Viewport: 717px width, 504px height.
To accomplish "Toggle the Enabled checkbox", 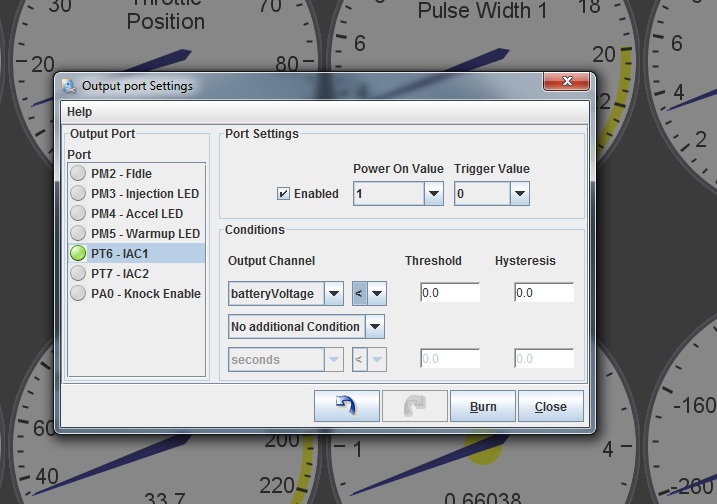I will pos(284,194).
